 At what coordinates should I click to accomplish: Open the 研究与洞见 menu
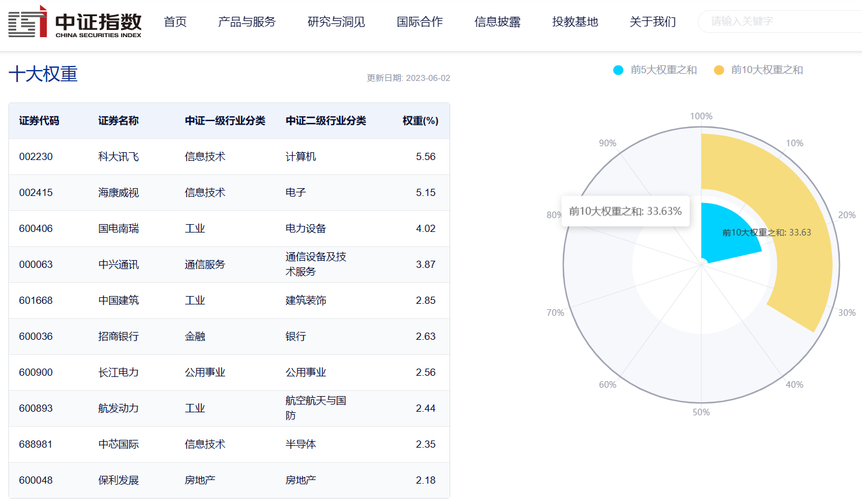point(336,22)
